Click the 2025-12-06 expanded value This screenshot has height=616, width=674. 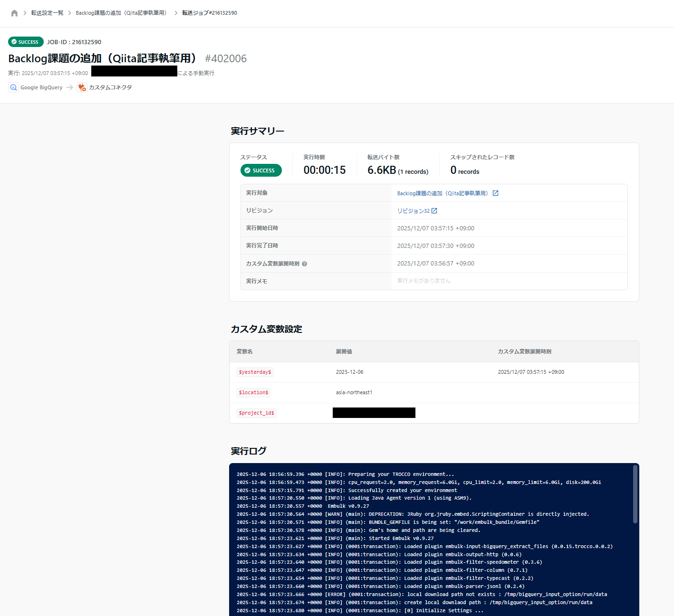[x=349, y=372]
